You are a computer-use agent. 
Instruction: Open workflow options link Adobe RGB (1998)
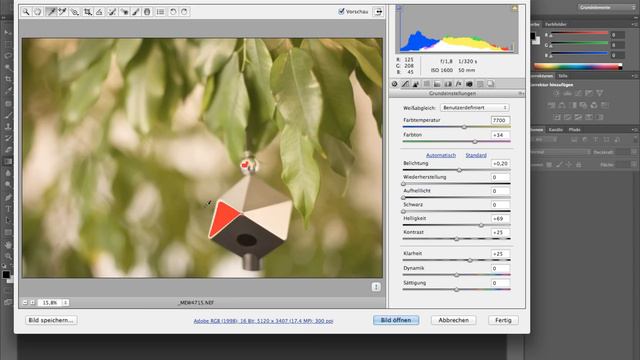point(263,321)
